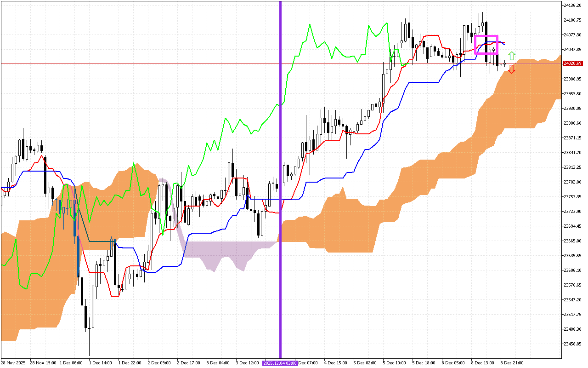Click the purple 2025.12.04 03:00 date label
This screenshot has height=368, width=588.
(280, 363)
